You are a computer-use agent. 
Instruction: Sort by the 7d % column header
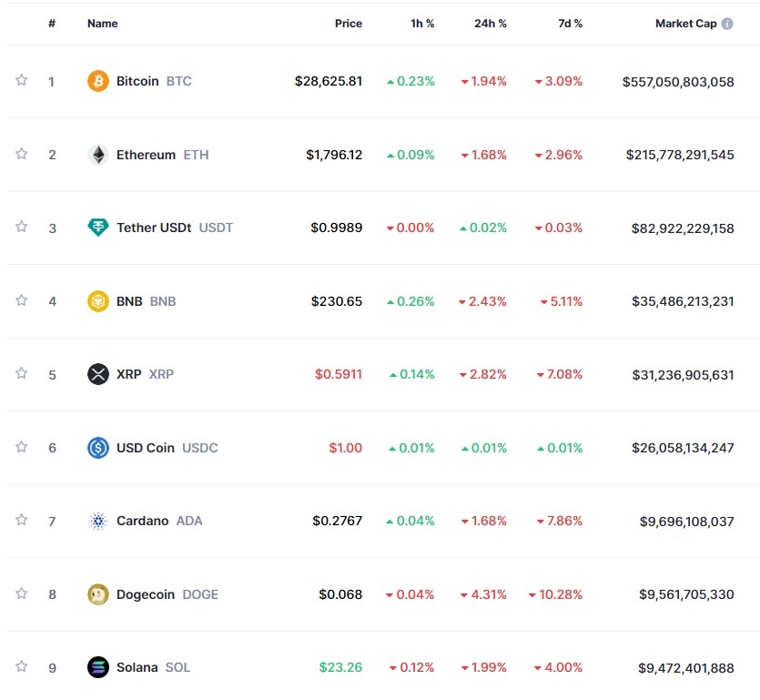point(570,24)
